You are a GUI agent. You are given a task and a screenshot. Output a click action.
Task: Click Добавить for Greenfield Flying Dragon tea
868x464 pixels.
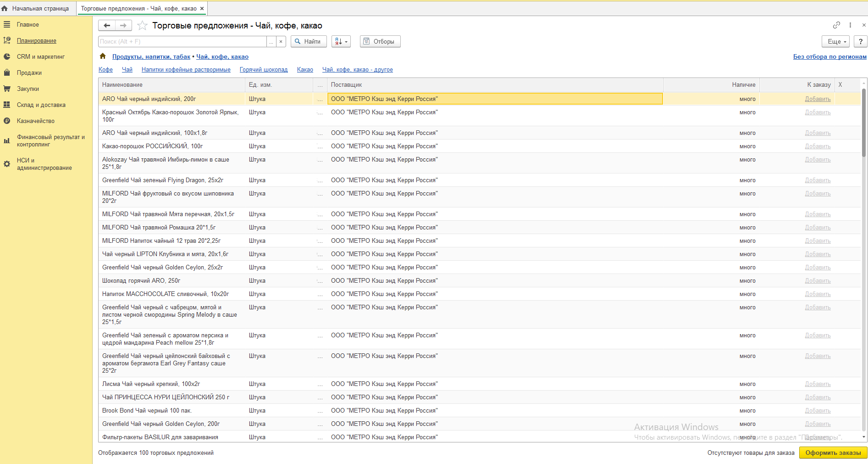[x=818, y=180]
